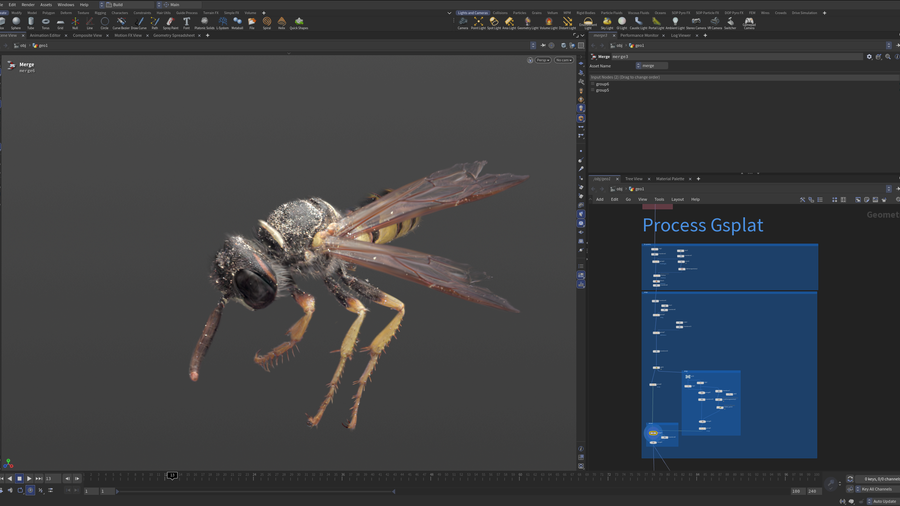Select the L-System shelf tool

coord(222,23)
